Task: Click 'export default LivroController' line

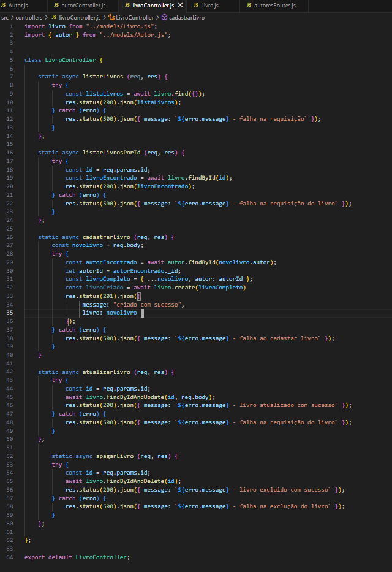Action: click(x=77, y=557)
